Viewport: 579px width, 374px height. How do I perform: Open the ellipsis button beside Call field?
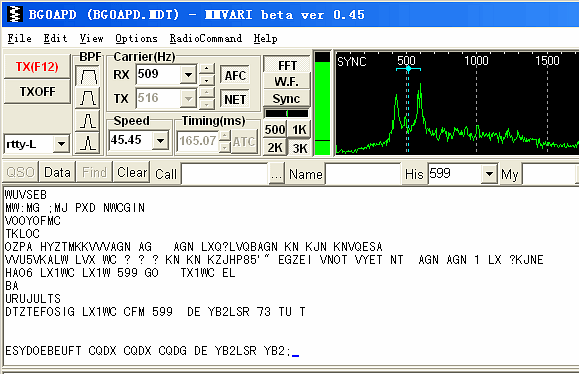(276, 174)
